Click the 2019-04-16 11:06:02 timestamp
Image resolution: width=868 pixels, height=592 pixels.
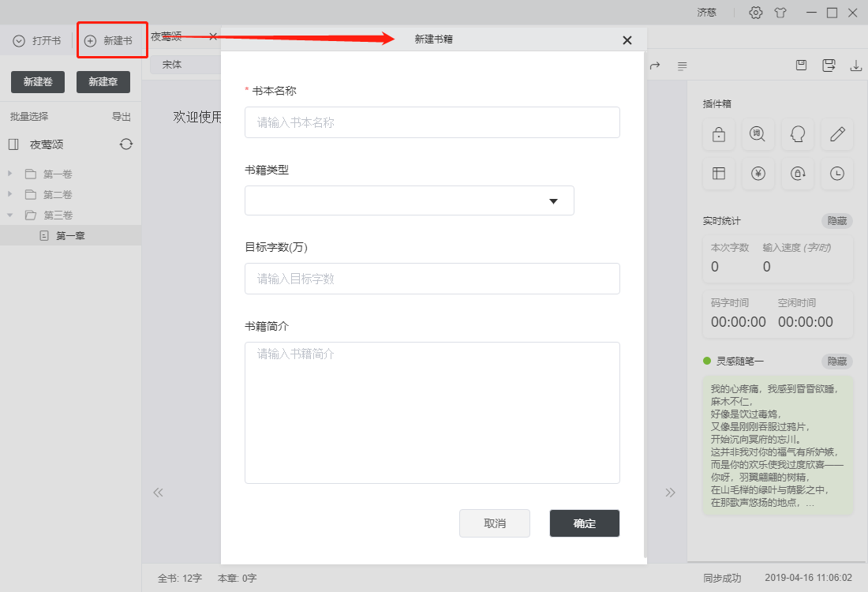point(808,578)
